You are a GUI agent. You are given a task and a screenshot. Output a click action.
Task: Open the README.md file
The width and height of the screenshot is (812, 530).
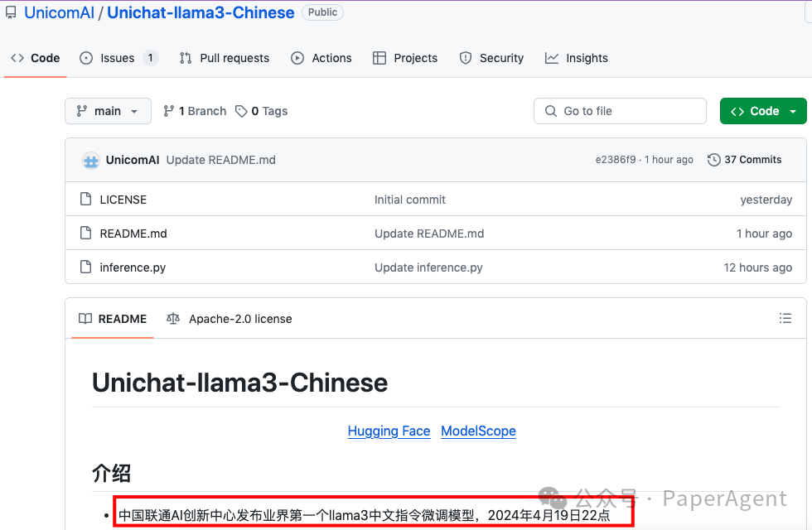pyautogui.click(x=133, y=234)
